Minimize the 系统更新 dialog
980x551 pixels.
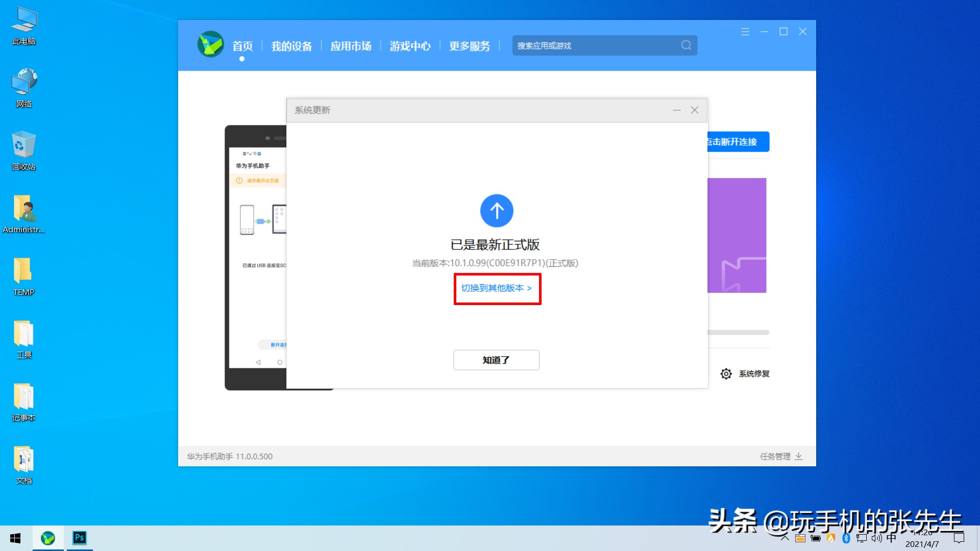677,110
